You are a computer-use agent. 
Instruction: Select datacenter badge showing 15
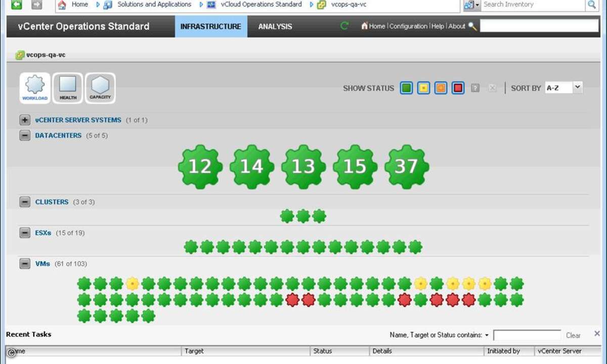click(x=355, y=167)
